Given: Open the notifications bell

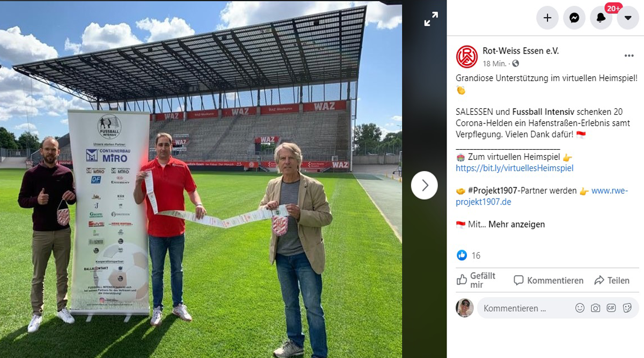Looking at the screenshot, I should [x=601, y=18].
